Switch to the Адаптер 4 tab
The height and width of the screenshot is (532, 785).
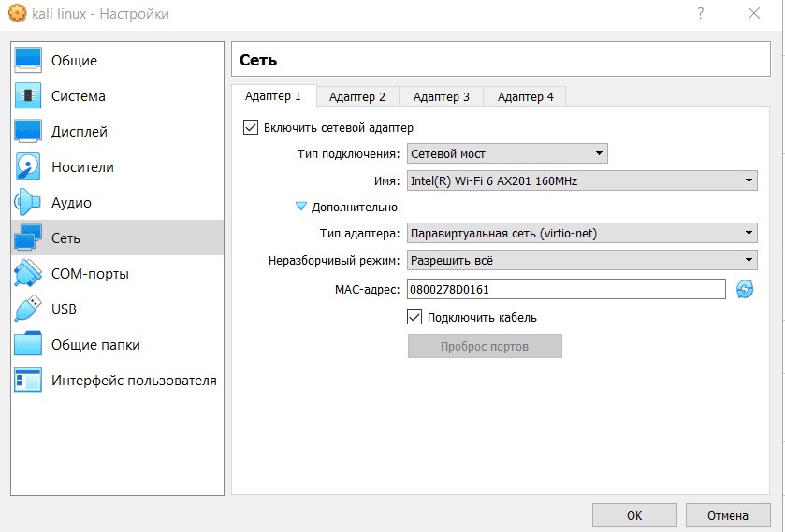pyautogui.click(x=525, y=97)
